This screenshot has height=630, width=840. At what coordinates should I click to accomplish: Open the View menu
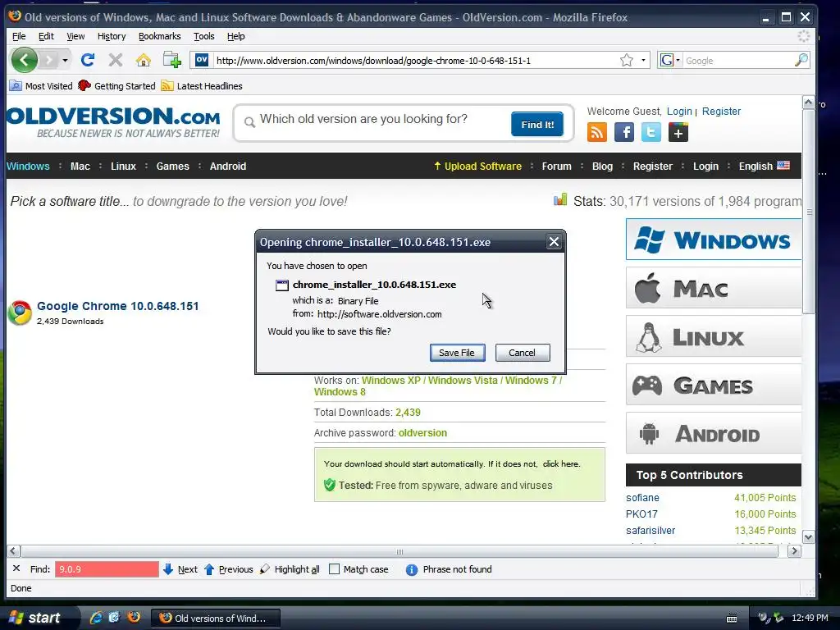coord(75,36)
